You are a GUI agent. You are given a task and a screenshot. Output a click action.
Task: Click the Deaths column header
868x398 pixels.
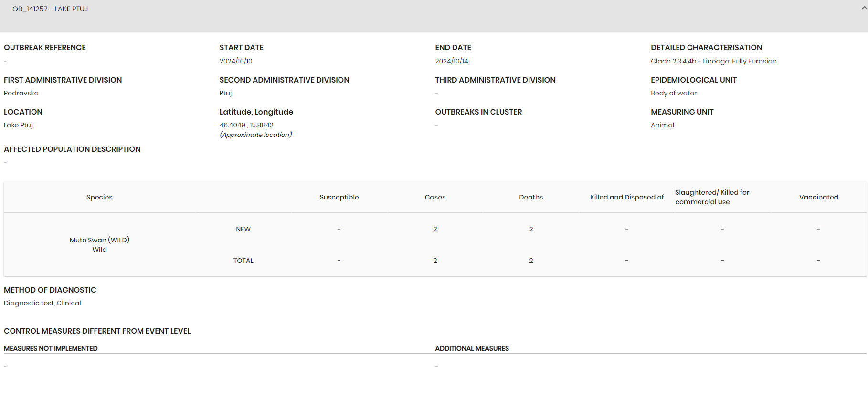(x=531, y=197)
